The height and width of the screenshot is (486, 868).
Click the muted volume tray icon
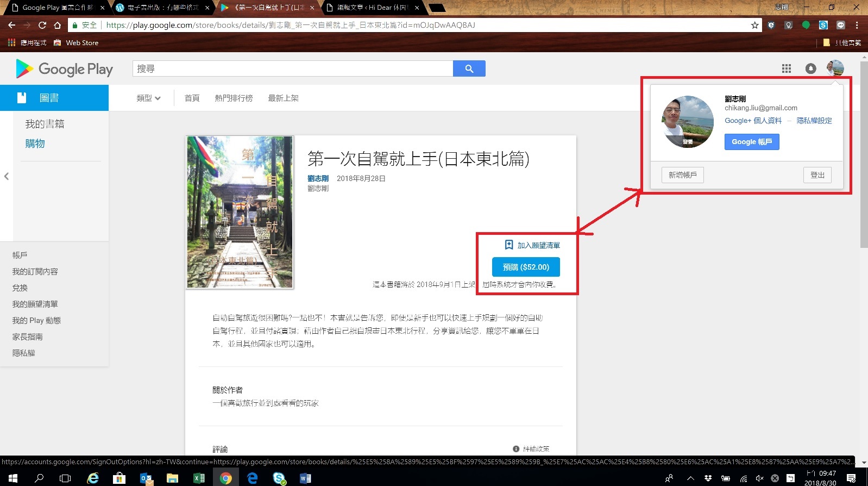coord(759,478)
